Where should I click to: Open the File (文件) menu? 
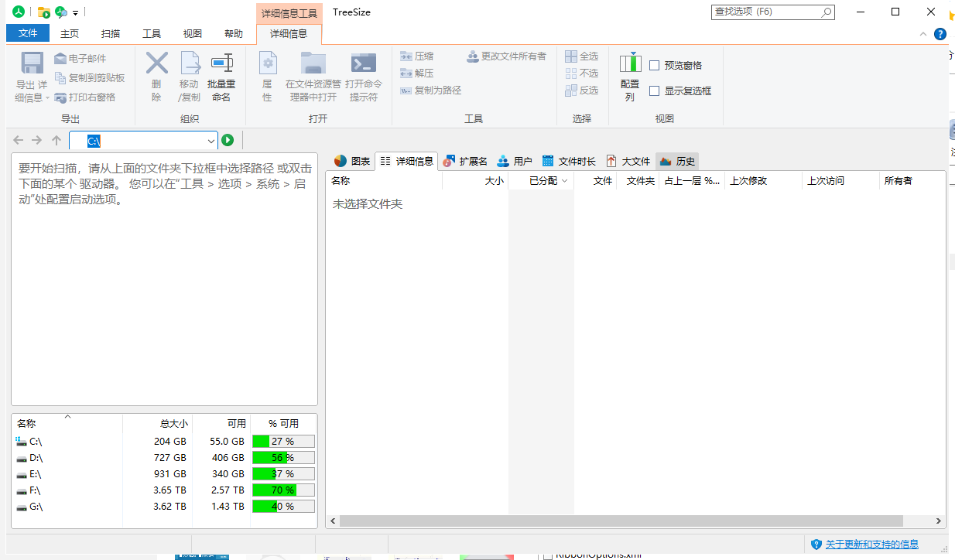tap(28, 33)
